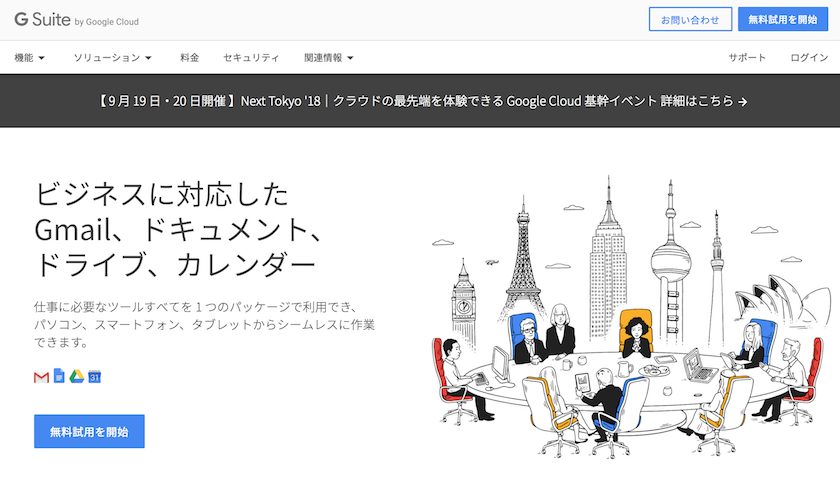Click the meeting table cityscape illustration

pyautogui.click(x=631, y=317)
